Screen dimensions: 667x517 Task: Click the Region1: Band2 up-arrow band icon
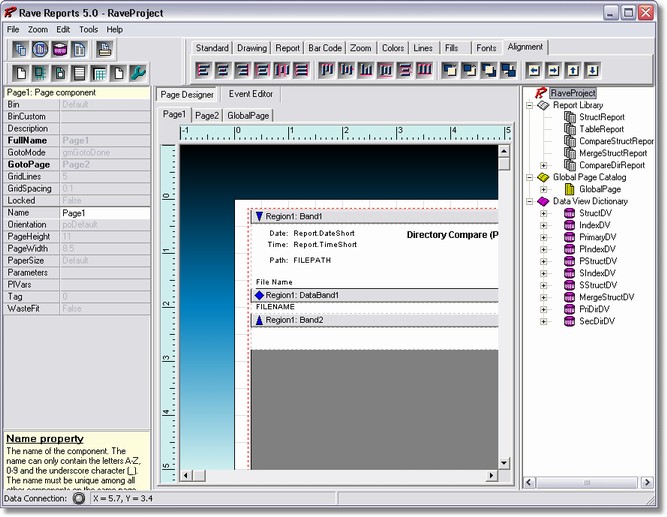click(x=259, y=320)
